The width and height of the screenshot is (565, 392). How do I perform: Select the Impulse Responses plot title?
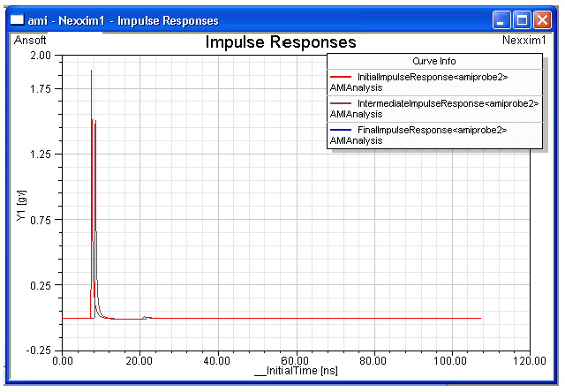281,41
